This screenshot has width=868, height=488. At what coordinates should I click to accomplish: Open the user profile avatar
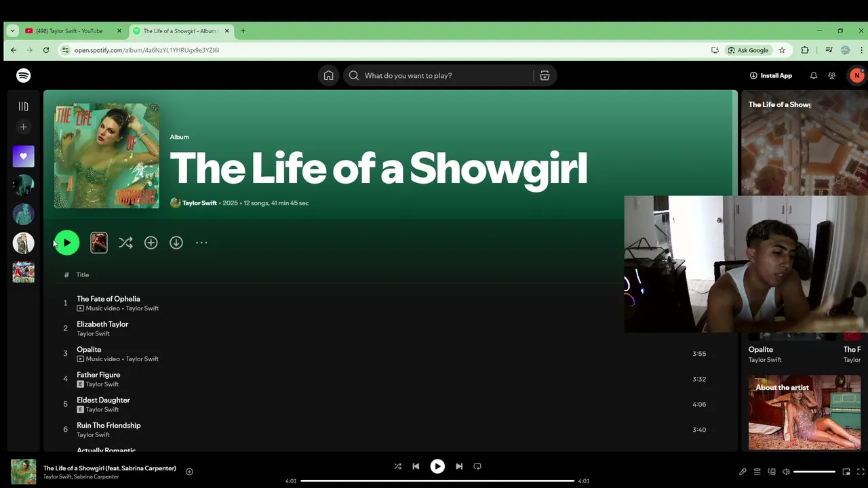[856, 75]
